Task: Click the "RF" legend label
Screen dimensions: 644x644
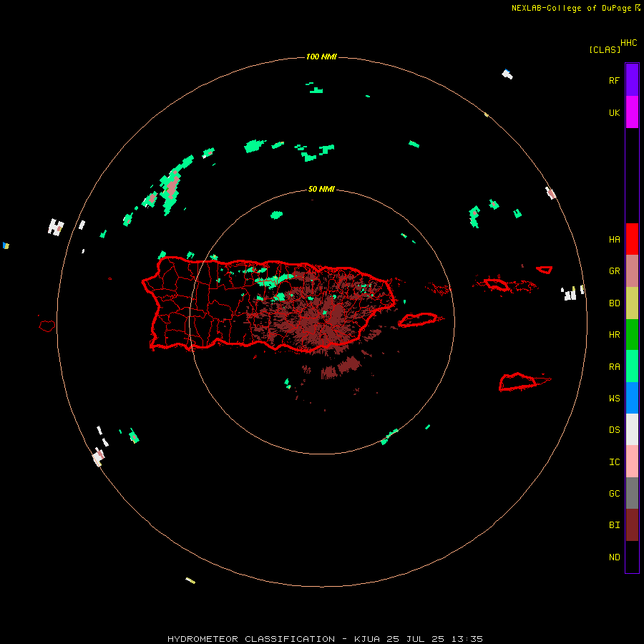Action: [614, 80]
